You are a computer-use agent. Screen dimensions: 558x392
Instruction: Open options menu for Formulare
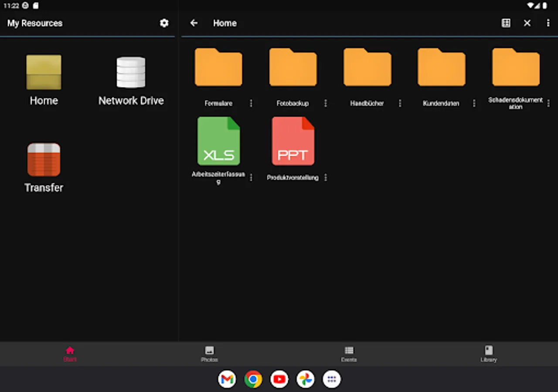click(251, 103)
